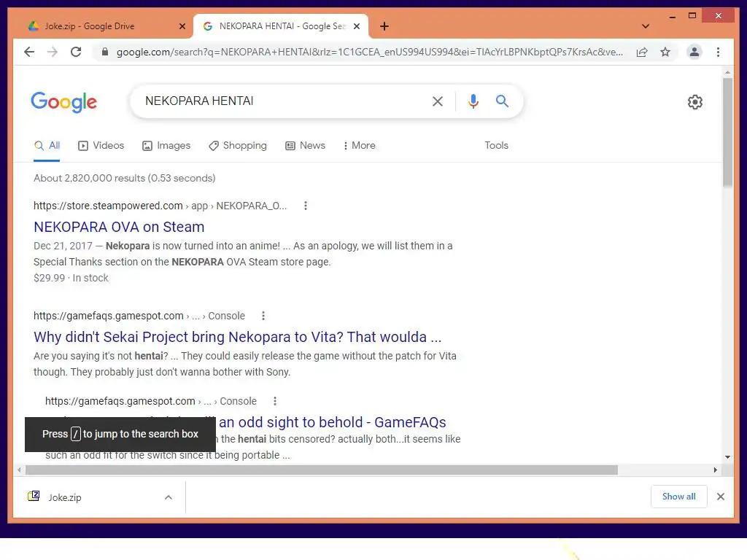Click the horizontal scrollbar thumb
Viewport: 747px width, 560px height.
(x=322, y=470)
